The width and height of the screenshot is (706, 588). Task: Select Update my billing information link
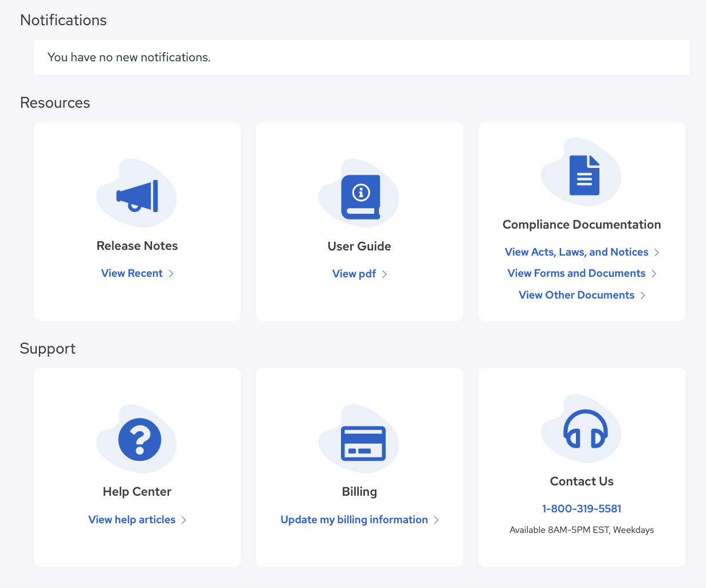354,520
